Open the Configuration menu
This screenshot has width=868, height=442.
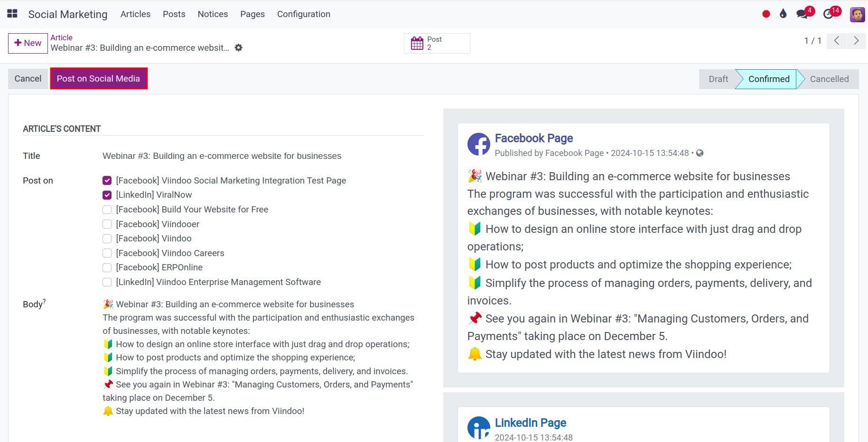coord(304,14)
